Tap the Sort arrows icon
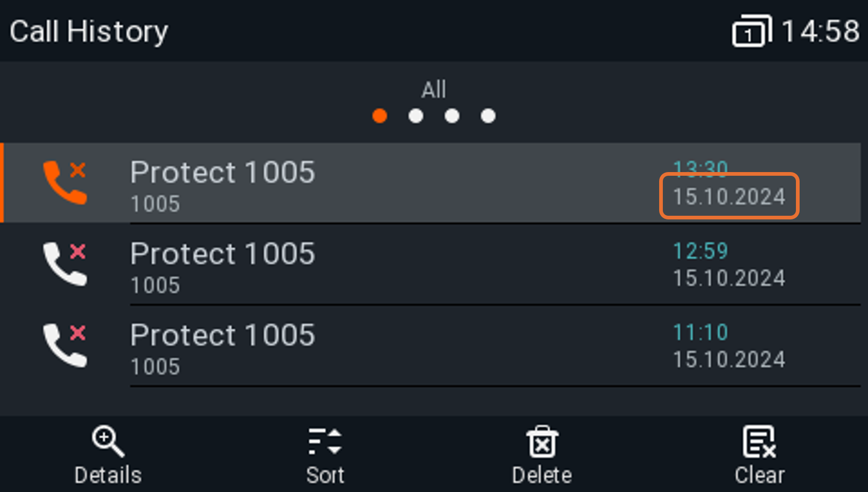 point(325,441)
